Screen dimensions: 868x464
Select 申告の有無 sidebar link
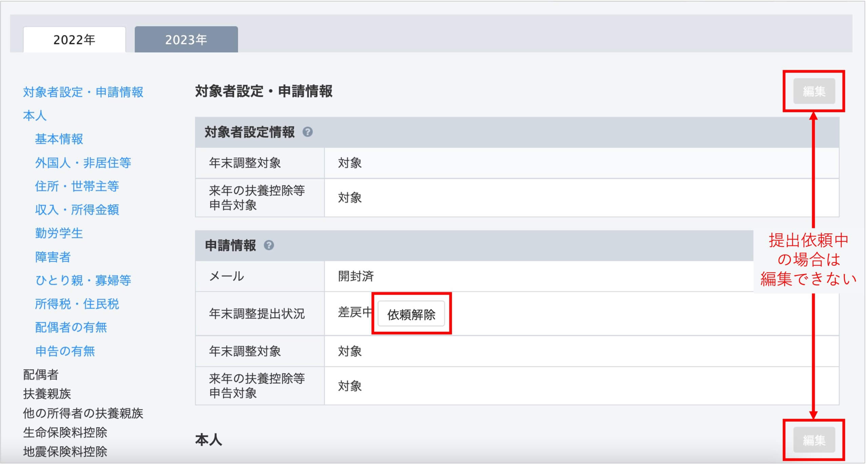pos(65,351)
